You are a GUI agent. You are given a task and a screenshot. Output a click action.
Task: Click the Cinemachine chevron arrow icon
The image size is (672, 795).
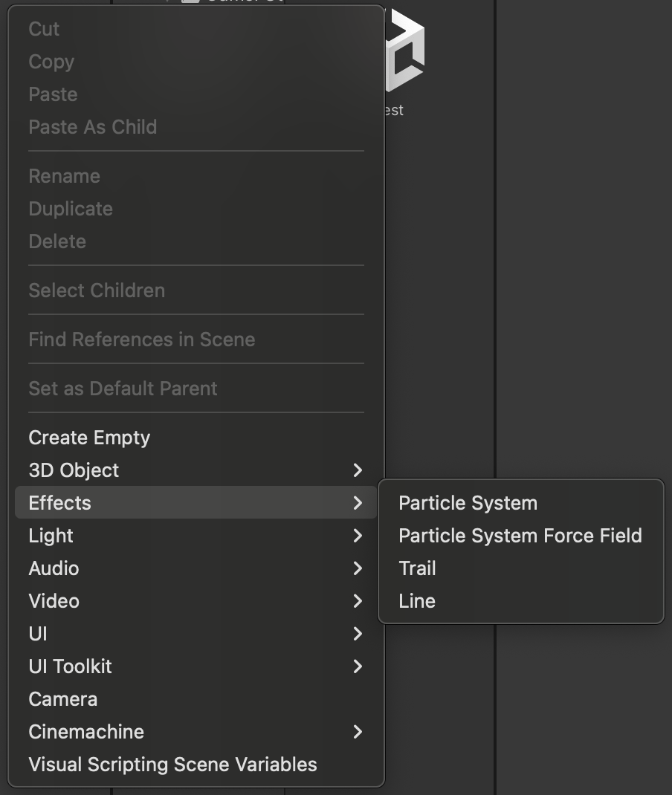click(x=358, y=732)
